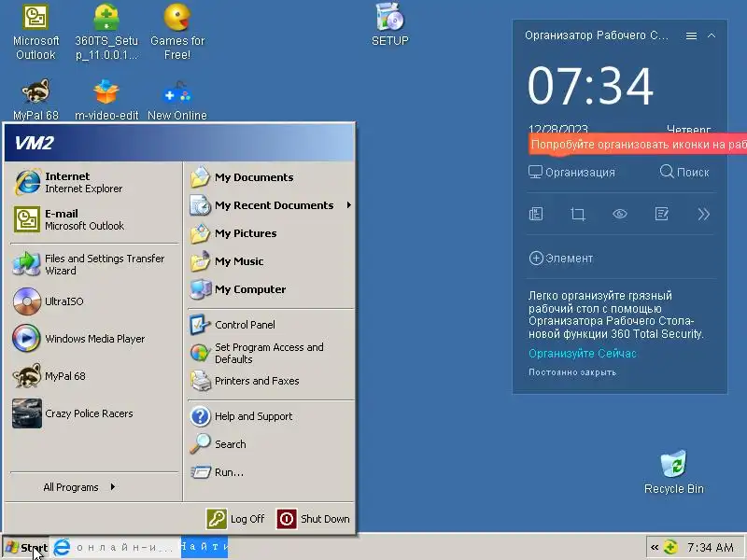Click the news/document icon in widget
This screenshot has width=747, height=560.
click(536, 214)
